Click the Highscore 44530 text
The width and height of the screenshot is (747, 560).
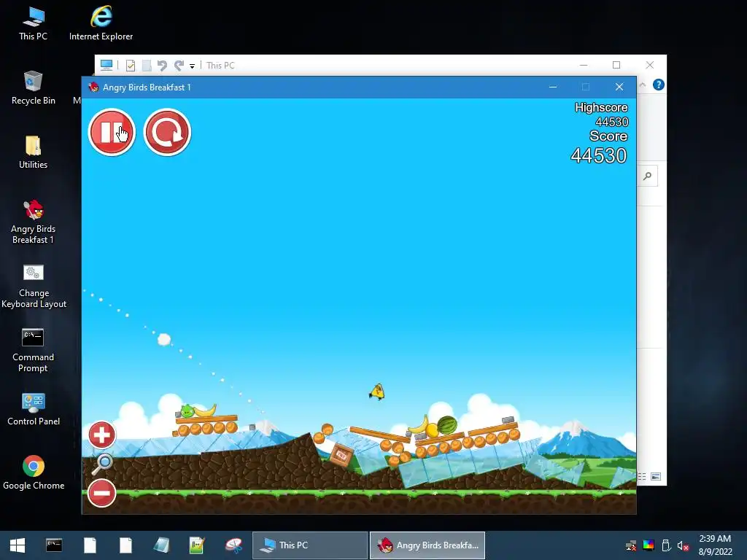tap(602, 114)
